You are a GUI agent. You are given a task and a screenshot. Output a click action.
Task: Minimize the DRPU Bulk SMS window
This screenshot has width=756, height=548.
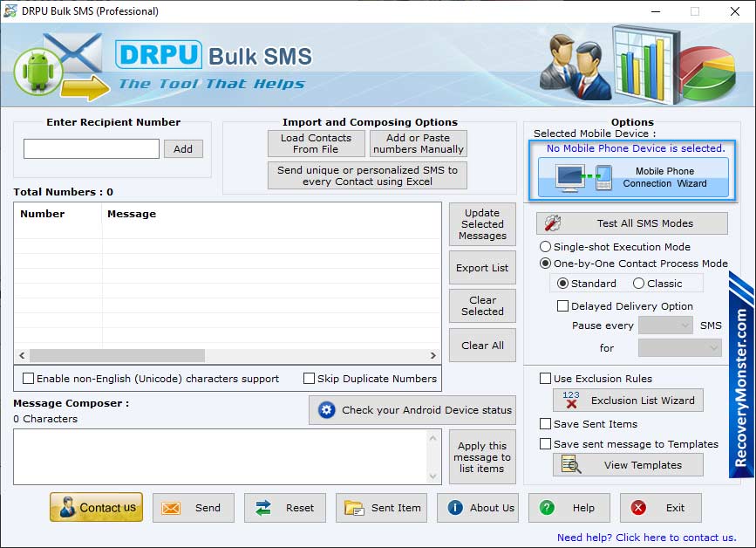tap(656, 11)
